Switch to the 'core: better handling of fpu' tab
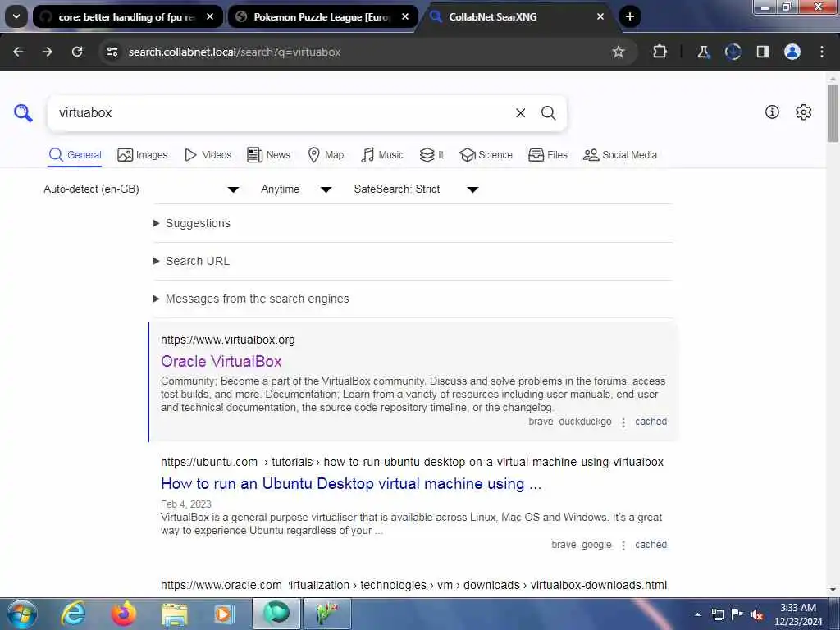This screenshot has height=630, width=840. pyautogui.click(x=127, y=17)
